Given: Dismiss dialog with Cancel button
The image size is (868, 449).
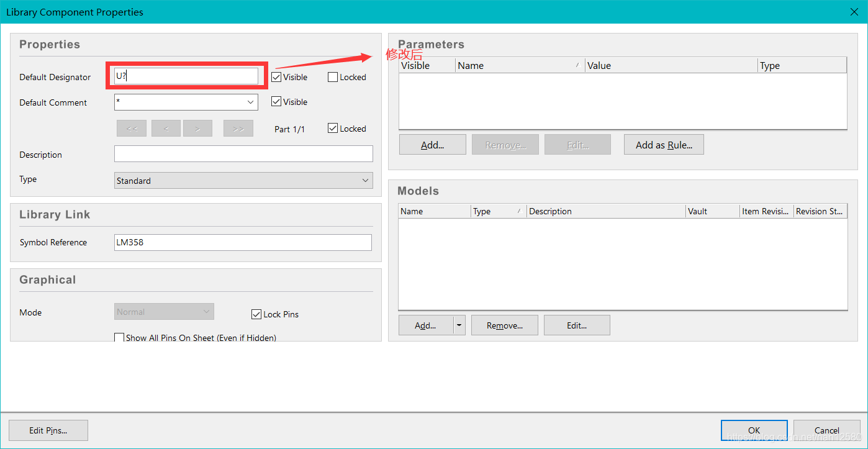Looking at the screenshot, I should coord(827,430).
